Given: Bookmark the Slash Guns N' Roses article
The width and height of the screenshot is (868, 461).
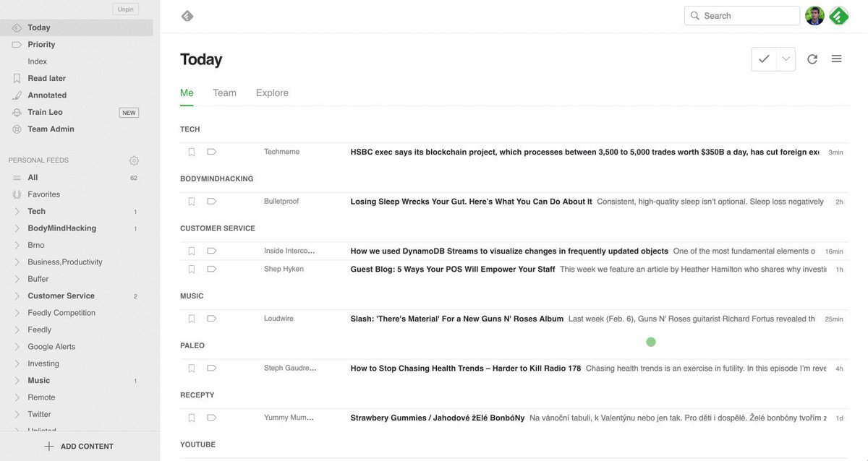Looking at the screenshot, I should [x=192, y=319].
